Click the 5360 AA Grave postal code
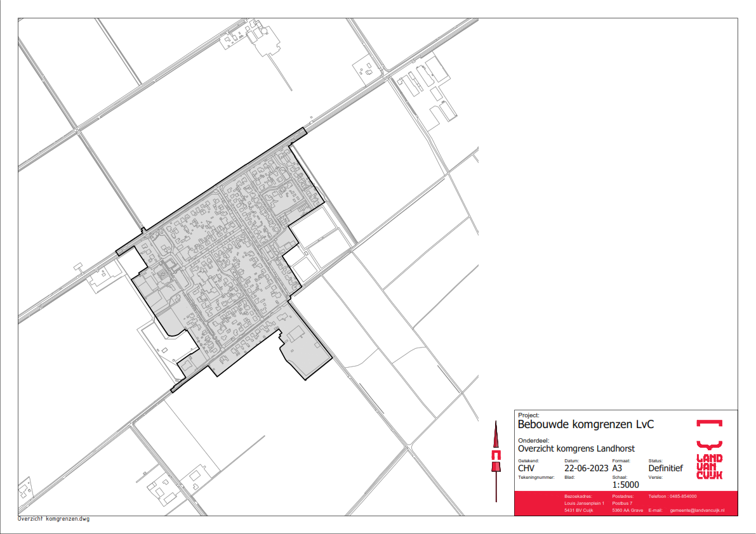756x534 pixels. [627, 511]
